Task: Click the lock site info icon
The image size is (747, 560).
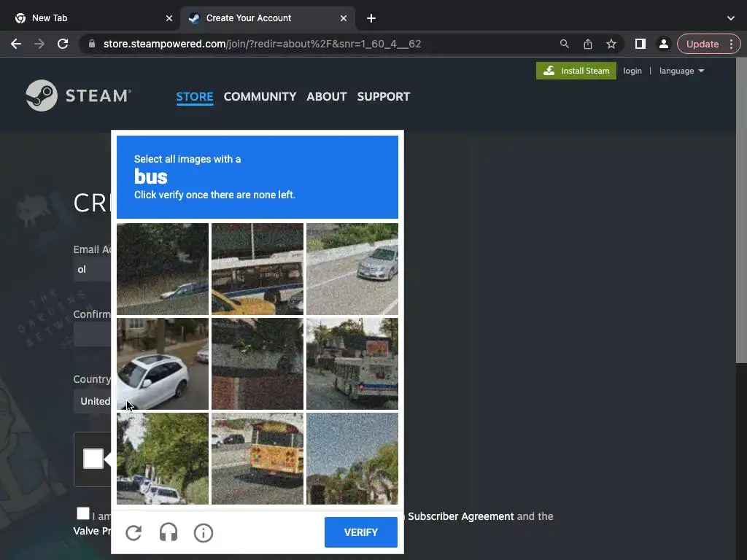Action: pos(92,44)
